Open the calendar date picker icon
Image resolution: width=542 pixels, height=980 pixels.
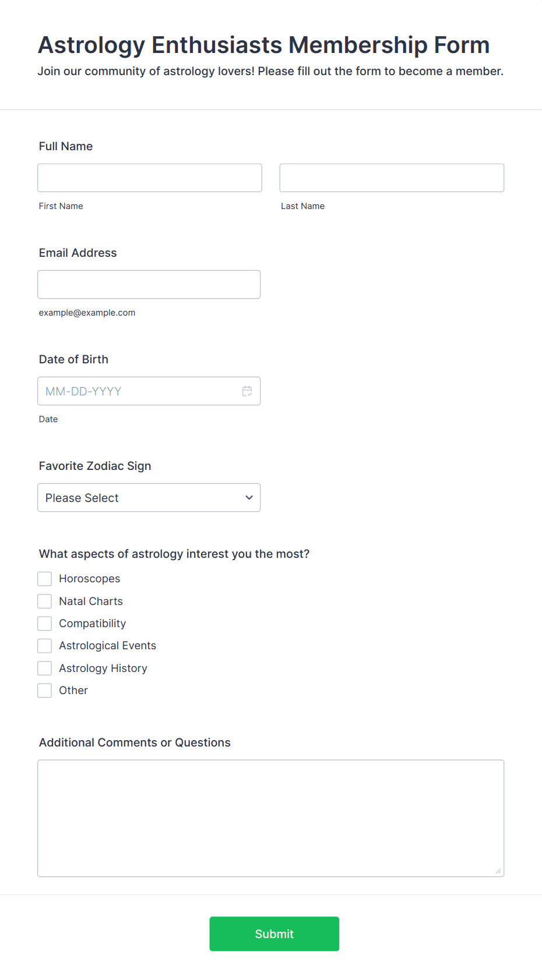pos(247,391)
